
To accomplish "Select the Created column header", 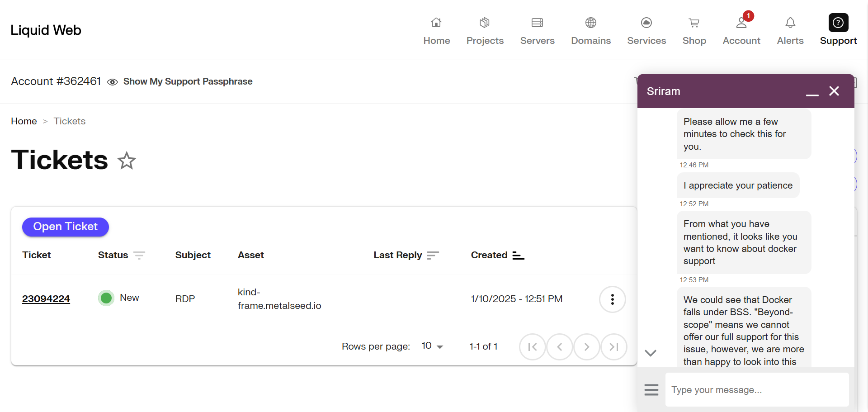I will [x=489, y=255].
